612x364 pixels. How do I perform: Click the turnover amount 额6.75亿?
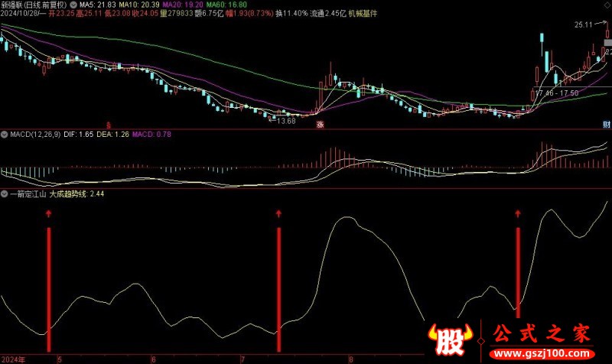point(209,14)
